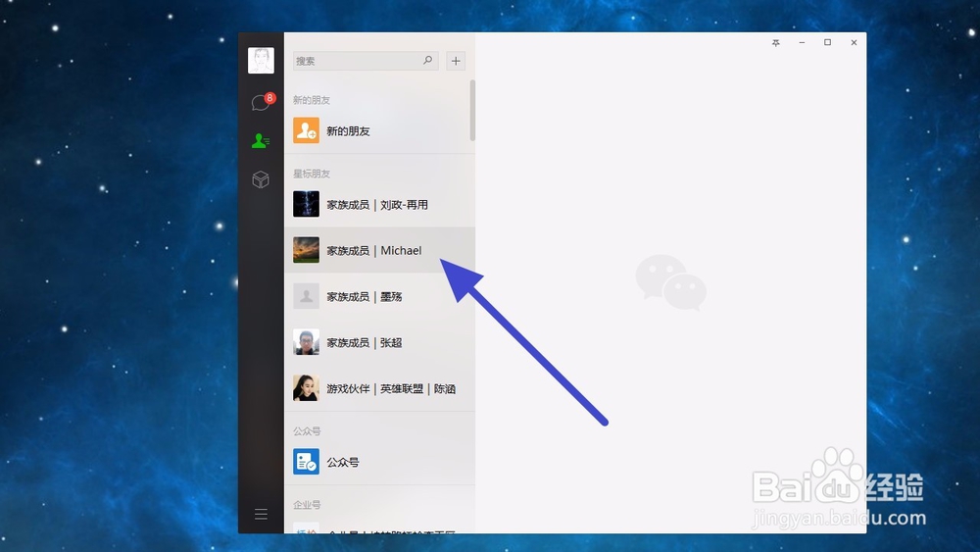Click the plus button next to search
Viewport: 980px width, 552px height.
click(x=456, y=61)
